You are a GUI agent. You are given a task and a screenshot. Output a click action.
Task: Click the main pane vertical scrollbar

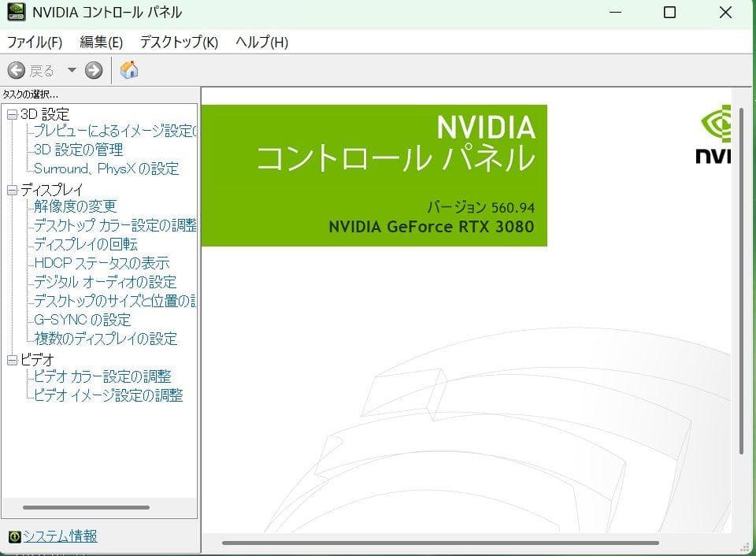(x=741, y=281)
